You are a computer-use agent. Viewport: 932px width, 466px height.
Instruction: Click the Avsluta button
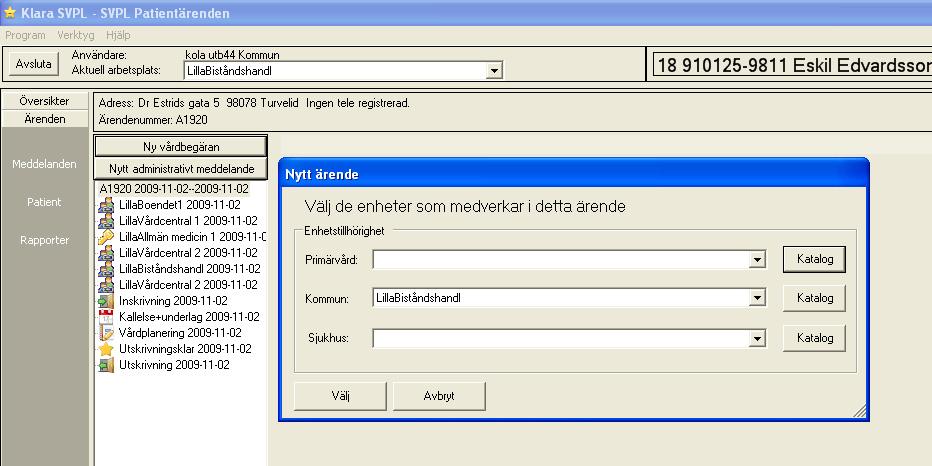click(34, 64)
